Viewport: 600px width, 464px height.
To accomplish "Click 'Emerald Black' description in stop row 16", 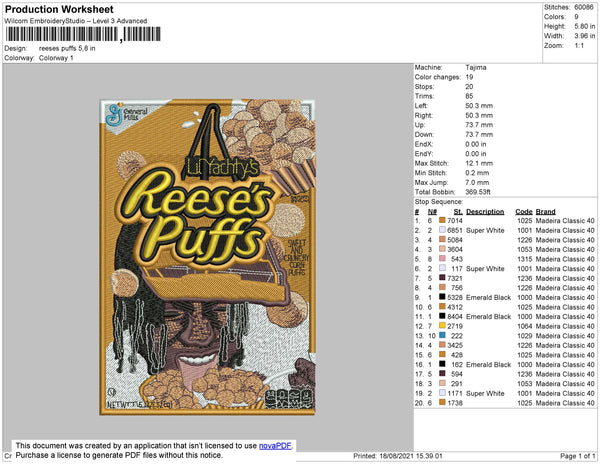I will click(x=489, y=365).
